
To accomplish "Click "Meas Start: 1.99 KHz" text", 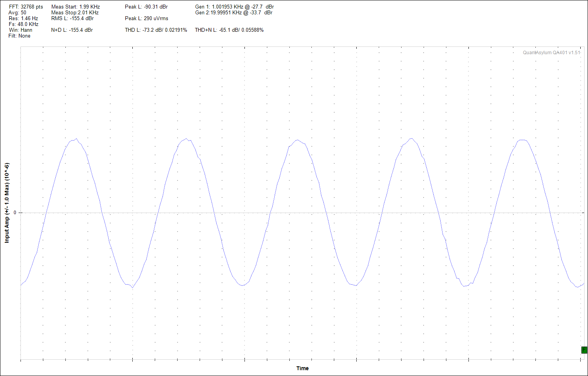I will [75, 7].
